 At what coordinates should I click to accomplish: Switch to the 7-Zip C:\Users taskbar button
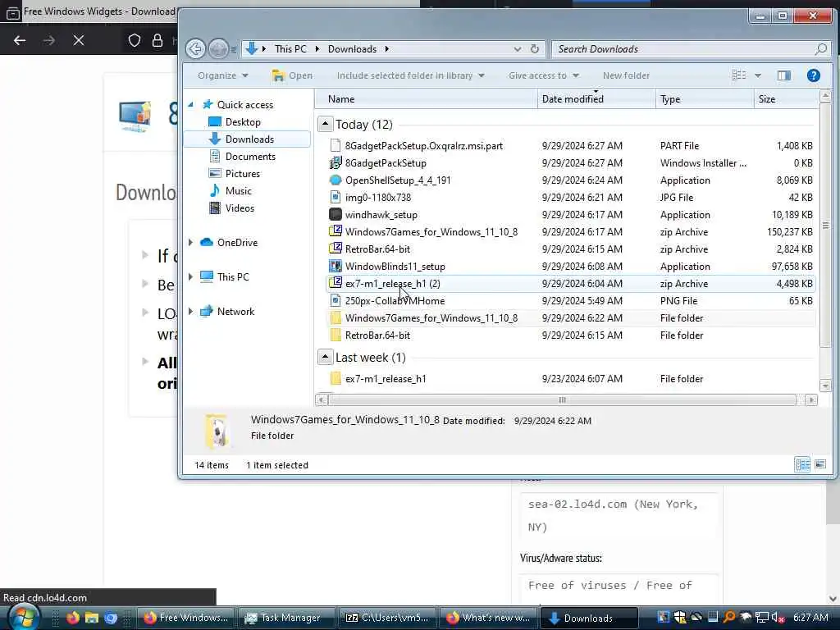tap(388, 618)
